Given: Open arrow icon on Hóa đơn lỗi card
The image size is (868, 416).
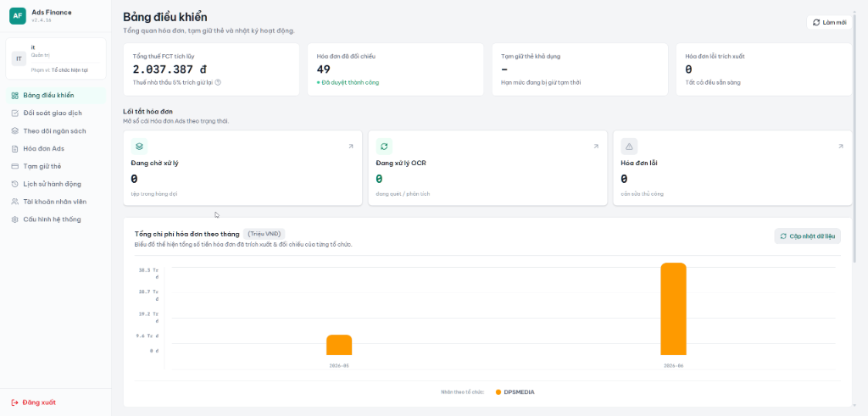Looking at the screenshot, I should (x=840, y=147).
